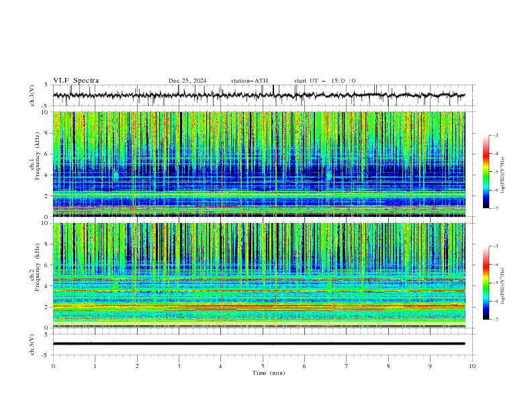532x411 pixels.
Task: Click time axis tick label "9"
Action: click(x=430, y=366)
